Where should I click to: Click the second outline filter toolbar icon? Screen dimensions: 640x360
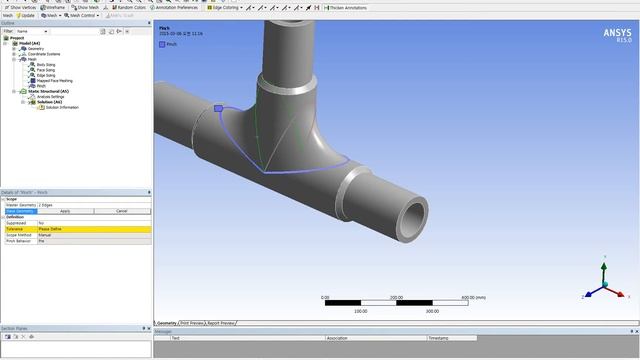coord(111,31)
